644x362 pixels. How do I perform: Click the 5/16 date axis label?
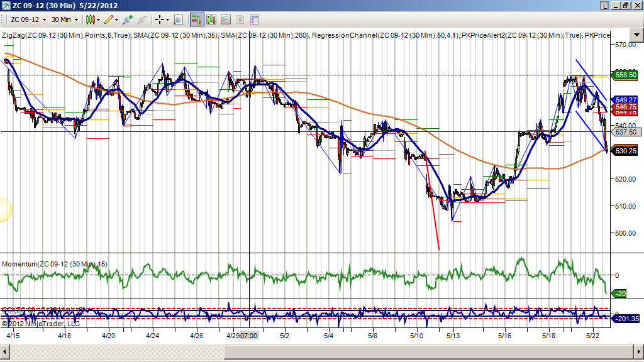505,336
